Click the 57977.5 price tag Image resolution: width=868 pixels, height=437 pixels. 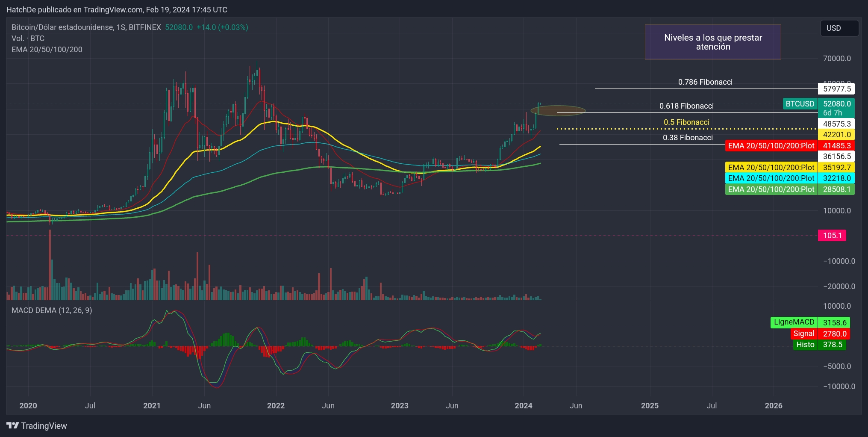click(836, 89)
